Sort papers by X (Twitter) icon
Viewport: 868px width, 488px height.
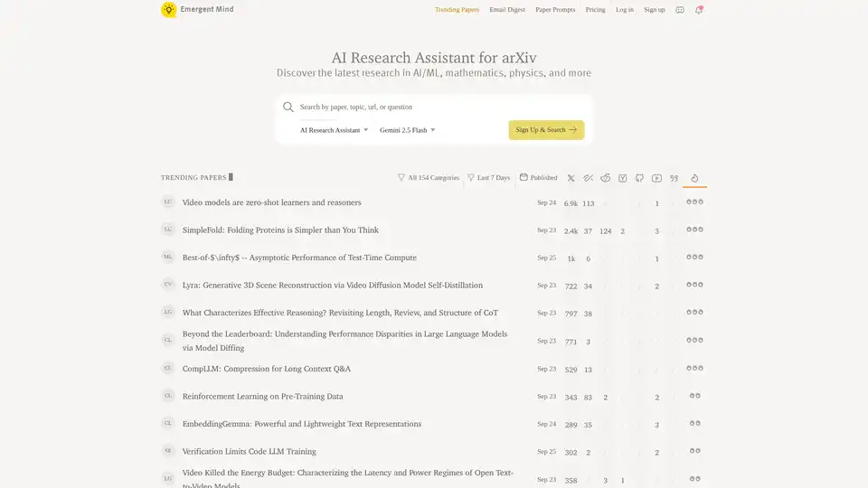click(571, 178)
